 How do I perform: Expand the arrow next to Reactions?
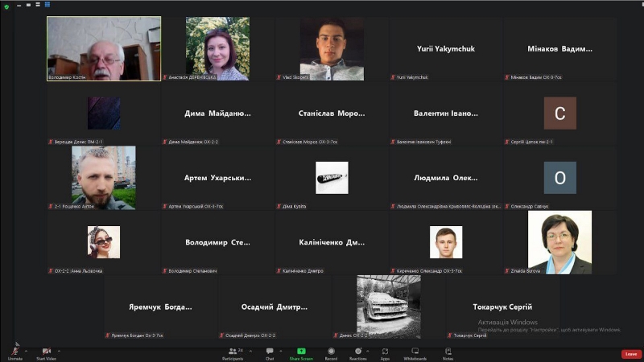(368, 352)
